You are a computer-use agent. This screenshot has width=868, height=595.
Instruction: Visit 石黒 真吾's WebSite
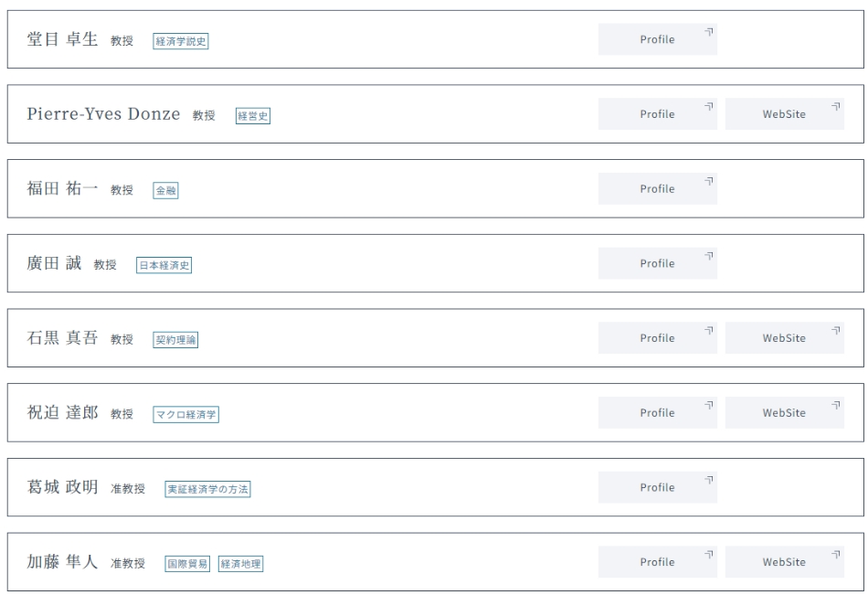click(x=785, y=338)
